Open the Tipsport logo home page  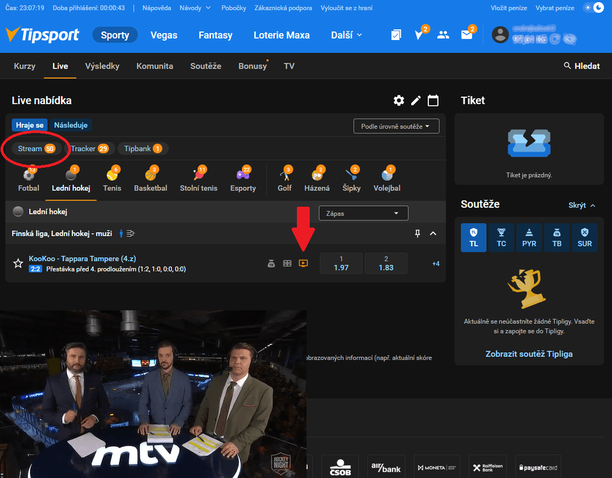tap(42, 35)
